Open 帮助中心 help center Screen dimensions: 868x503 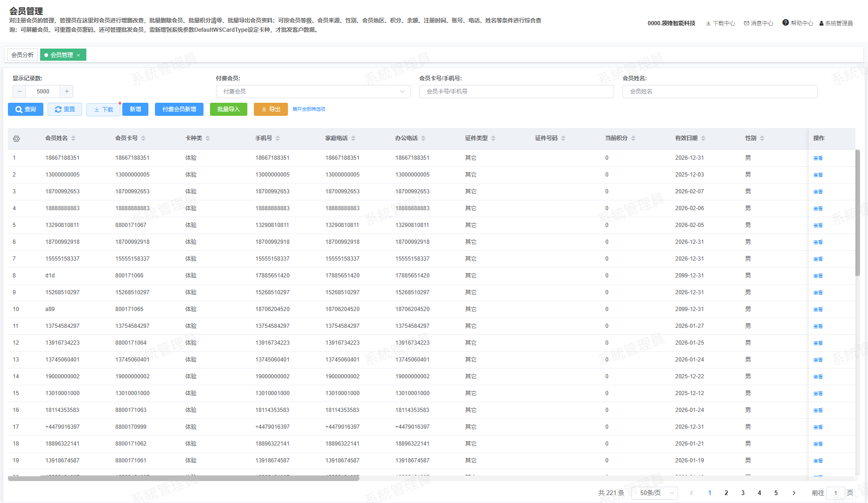tap(798, 23)
